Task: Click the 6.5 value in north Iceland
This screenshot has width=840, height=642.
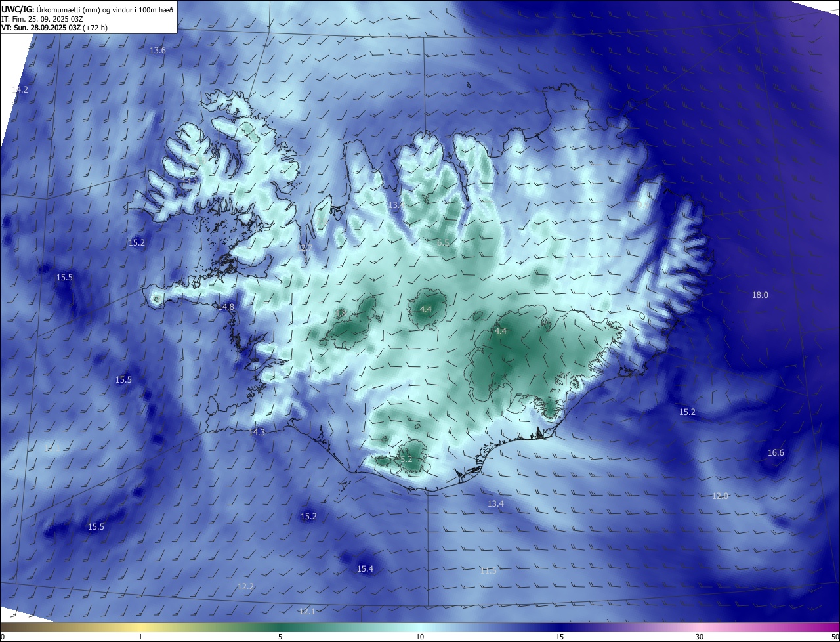Action: 444,243
